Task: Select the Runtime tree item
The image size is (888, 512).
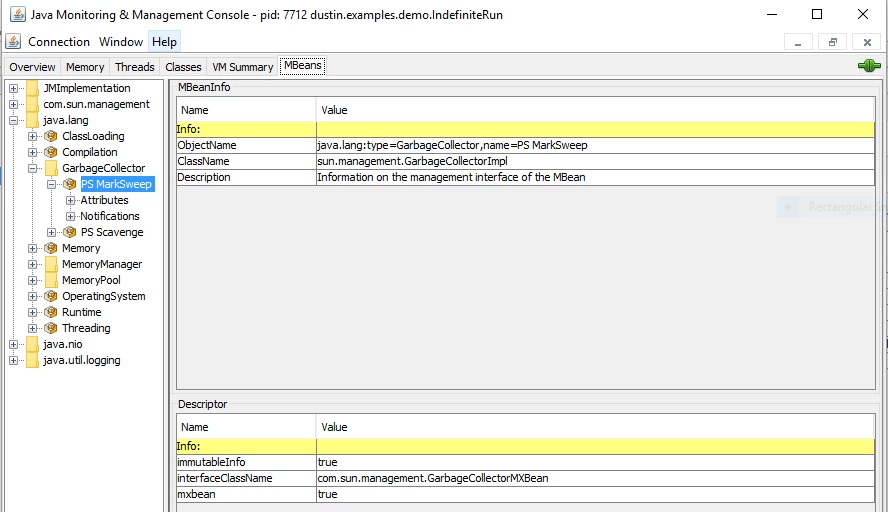Action: click(82, 312)
